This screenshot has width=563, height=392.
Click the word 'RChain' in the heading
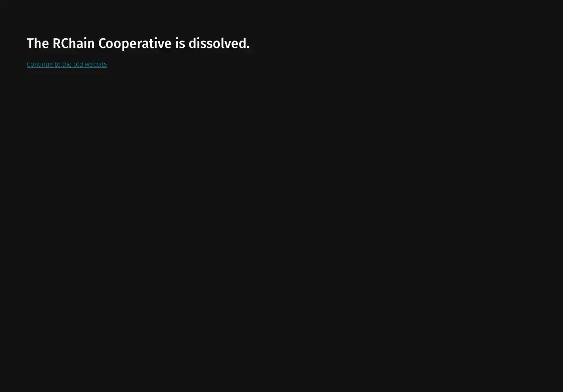click(x=73, y=43)
